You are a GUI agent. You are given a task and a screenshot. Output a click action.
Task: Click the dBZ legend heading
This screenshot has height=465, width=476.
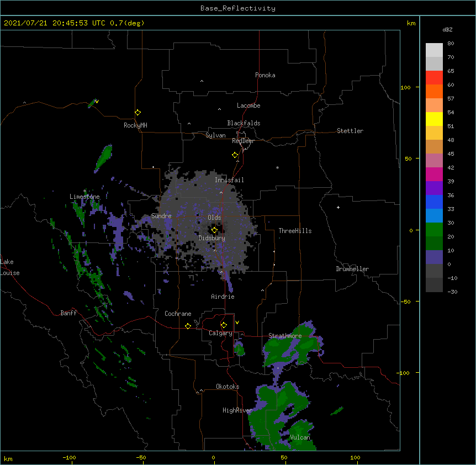(x=447, y=29)
